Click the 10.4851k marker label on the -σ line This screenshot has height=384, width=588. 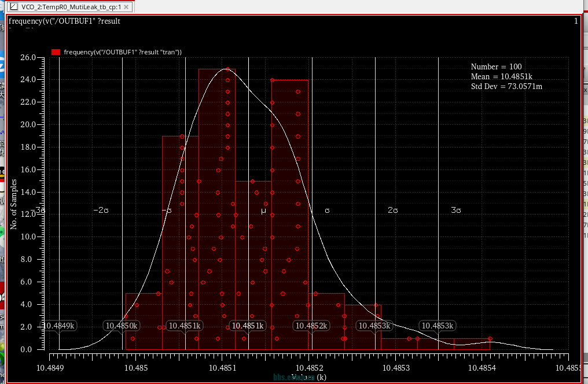click(x=185, y=326)
